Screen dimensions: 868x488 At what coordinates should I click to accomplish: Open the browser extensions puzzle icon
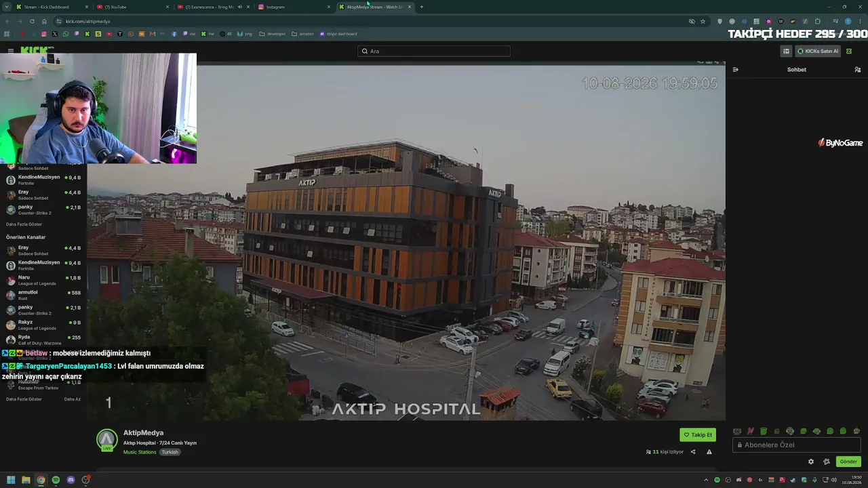818,21
